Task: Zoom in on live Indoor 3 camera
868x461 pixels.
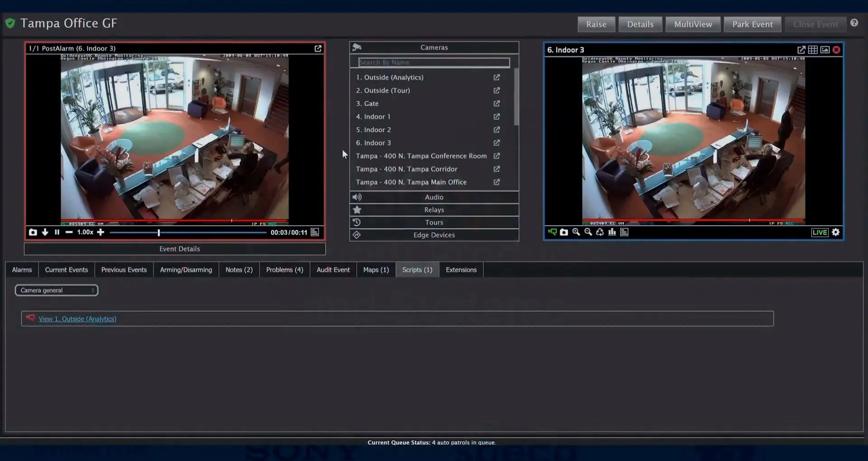Action: [576, 232]
